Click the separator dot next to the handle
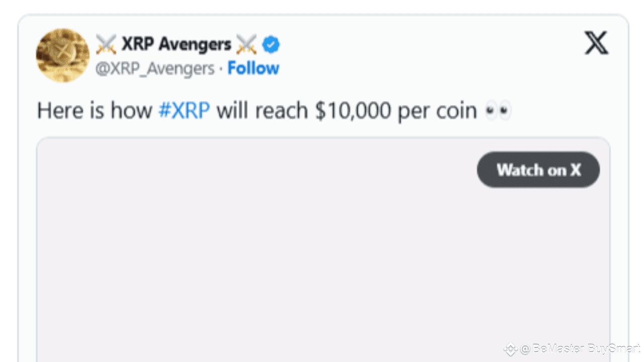 coord(220,68)
